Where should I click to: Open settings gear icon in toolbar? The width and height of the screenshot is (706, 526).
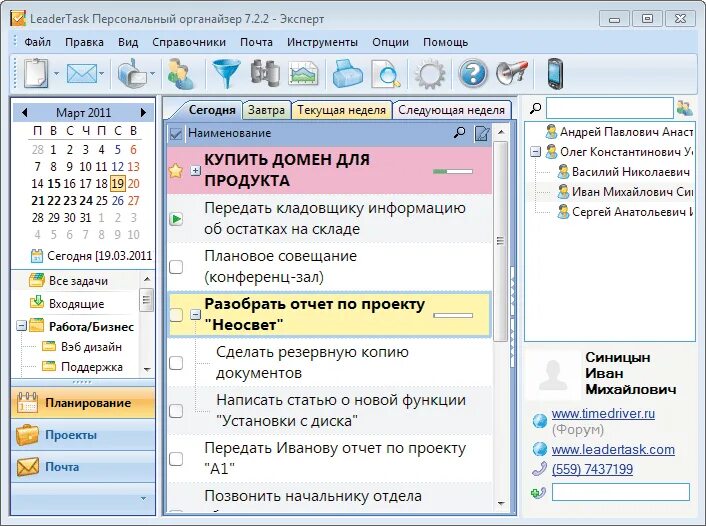coord(430,73)
